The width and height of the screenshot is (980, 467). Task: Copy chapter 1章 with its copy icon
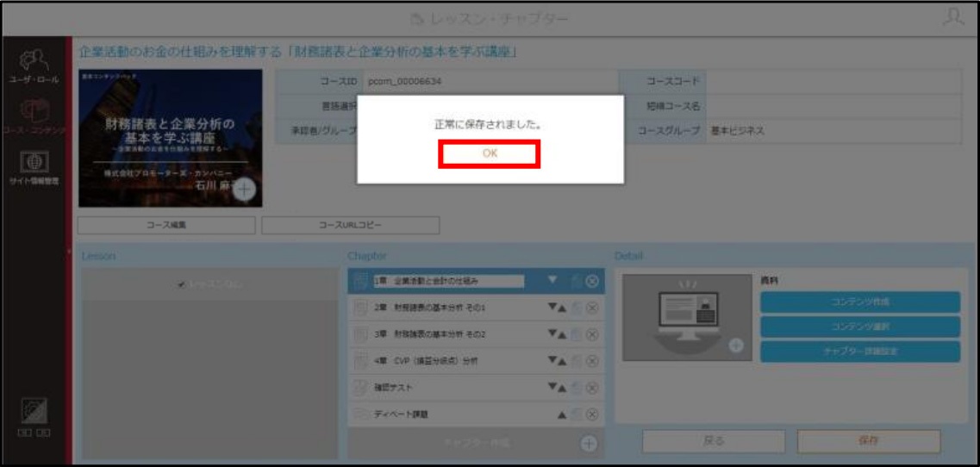point(577,282)
